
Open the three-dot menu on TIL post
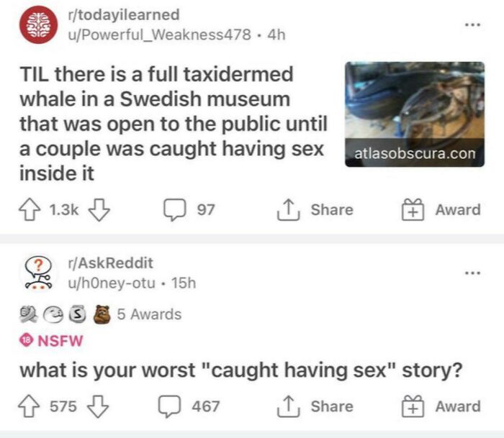click(x=473, y=24)
